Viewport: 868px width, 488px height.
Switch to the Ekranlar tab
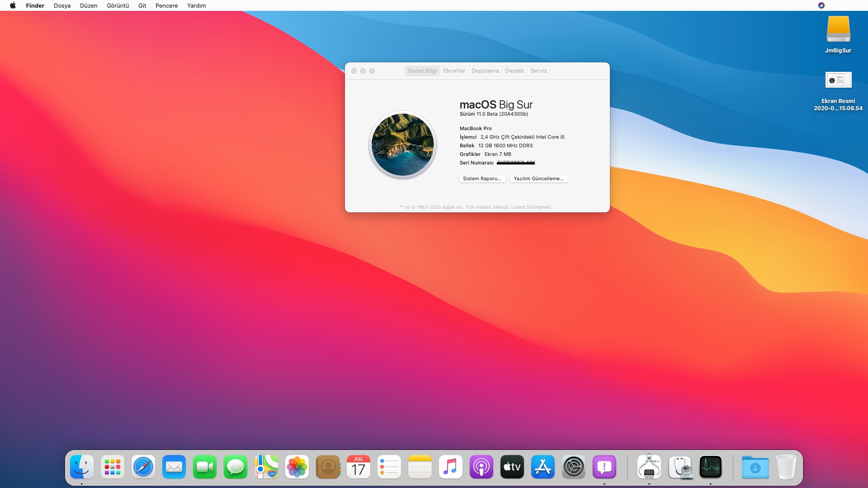point(454,71)
